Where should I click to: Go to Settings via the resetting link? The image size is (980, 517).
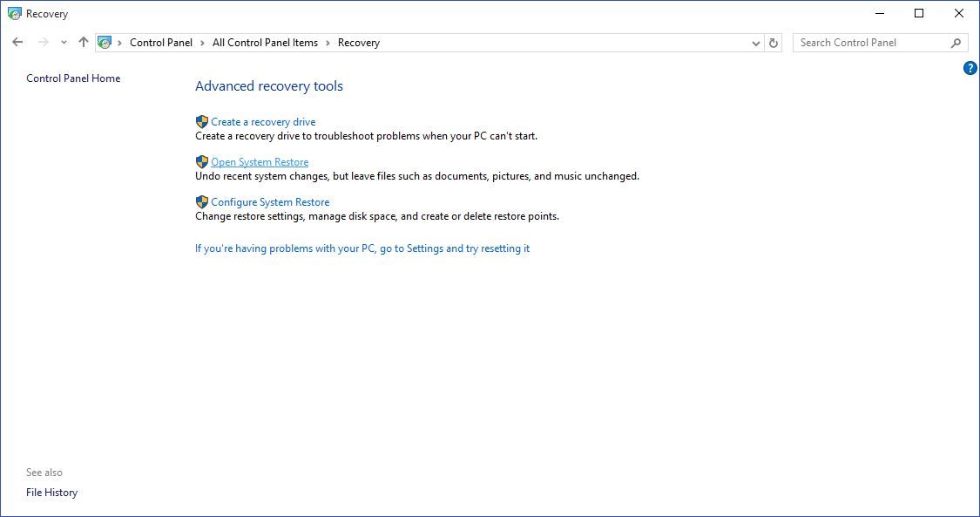pyautogui.click(x=361, y=248)
